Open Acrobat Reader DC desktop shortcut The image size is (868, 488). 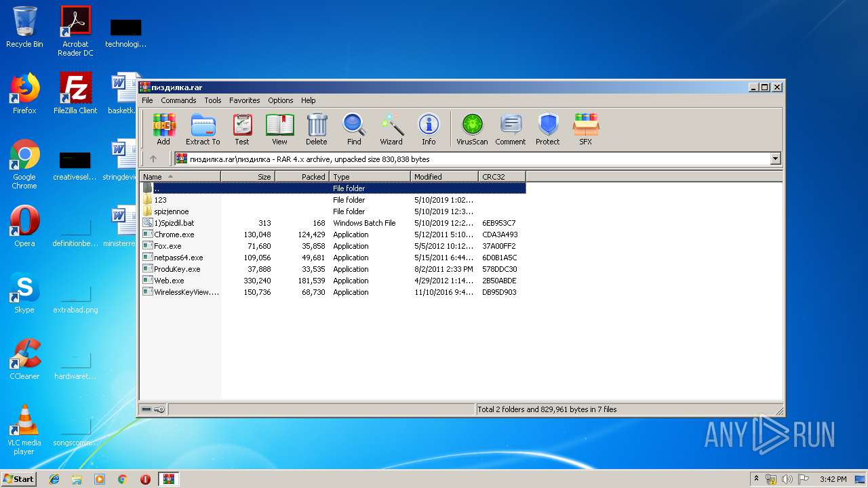pos(75,31)
